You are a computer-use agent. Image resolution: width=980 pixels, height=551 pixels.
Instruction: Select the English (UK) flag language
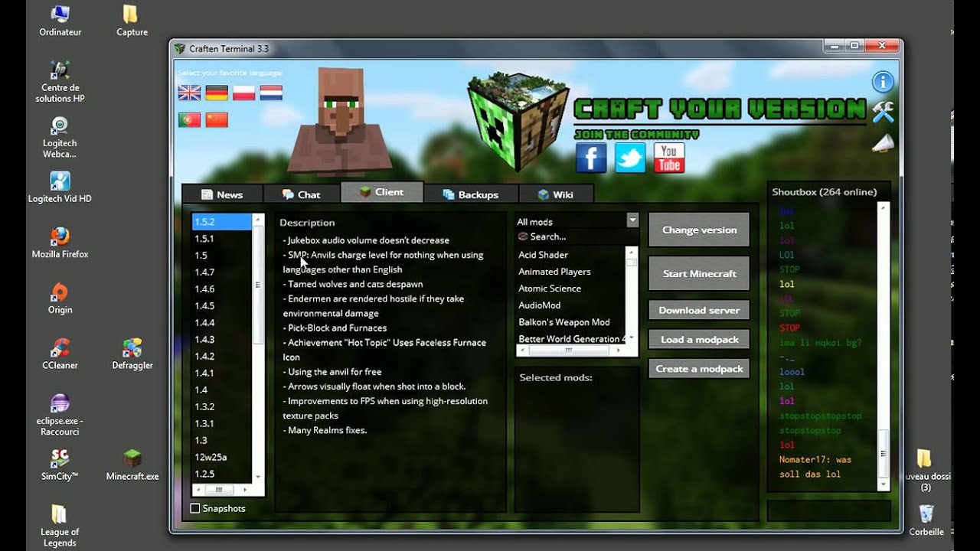[189, 93]
